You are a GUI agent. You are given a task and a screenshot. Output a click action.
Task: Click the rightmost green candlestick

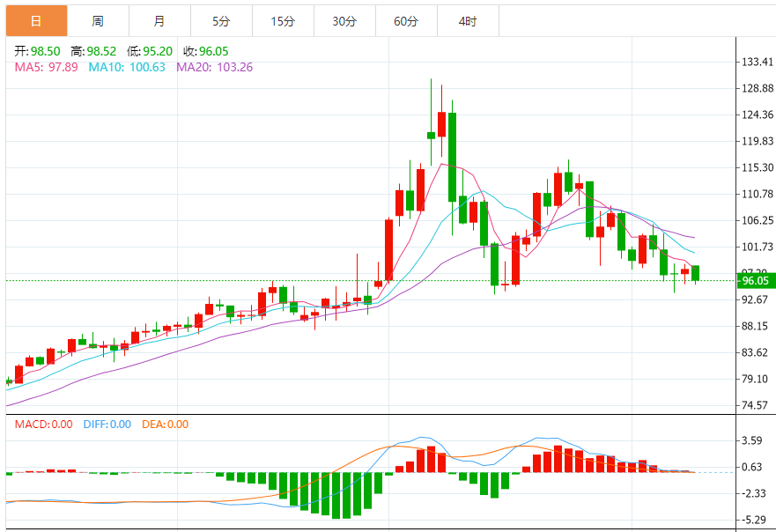[695, 273]
